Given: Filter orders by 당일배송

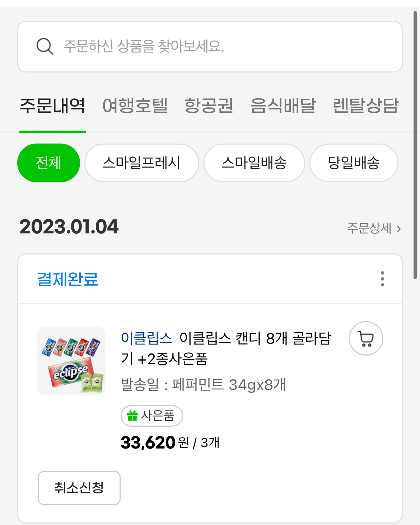Looking at the screenshot, I should 354,163.
